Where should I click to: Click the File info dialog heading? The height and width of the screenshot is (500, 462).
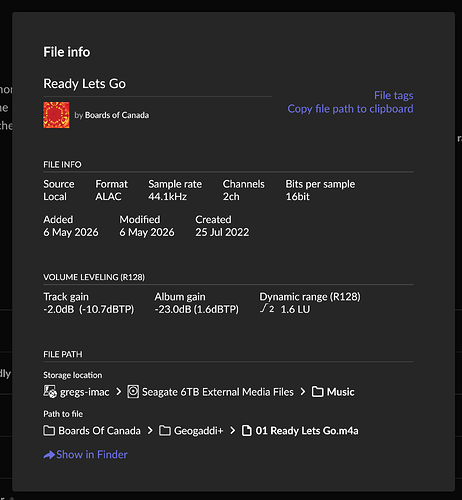(x=67, y=52)
